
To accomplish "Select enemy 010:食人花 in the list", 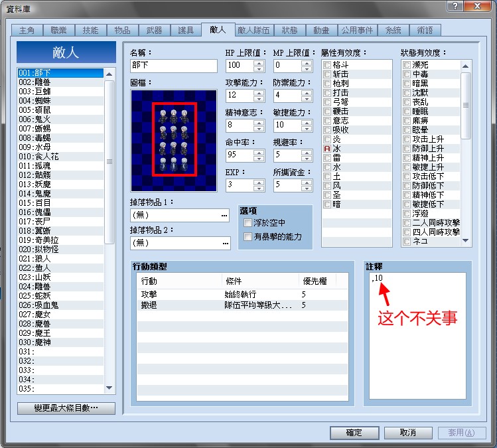I will pyautogui.click(x=60, y=157).
